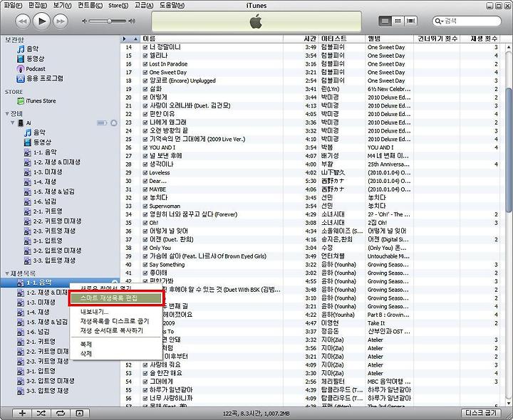513x420 pixels.
Task: Skip to the next track
Action: 61,21
